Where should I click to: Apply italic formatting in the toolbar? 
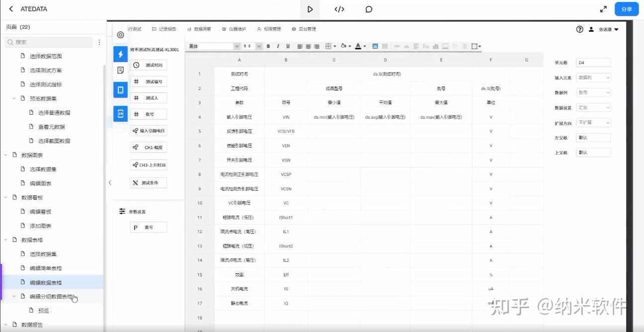click(277, 46)
